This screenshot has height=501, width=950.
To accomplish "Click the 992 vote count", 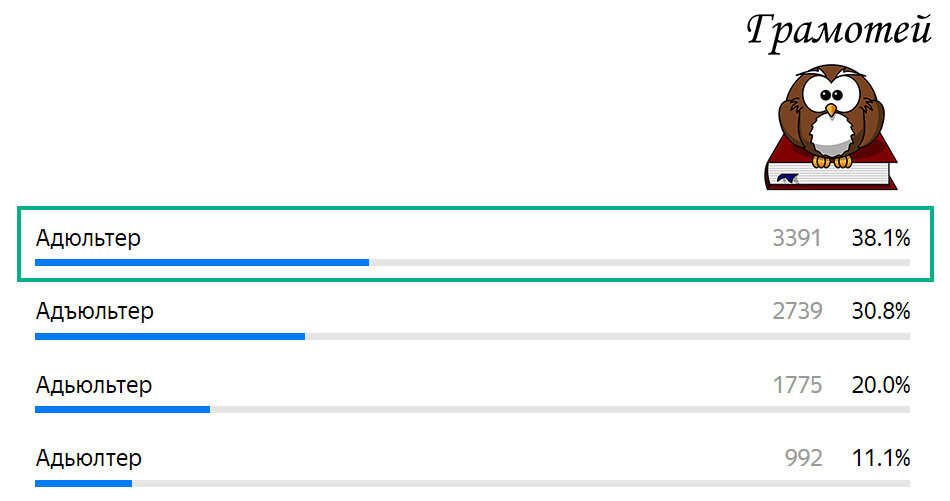I will 804,458.
